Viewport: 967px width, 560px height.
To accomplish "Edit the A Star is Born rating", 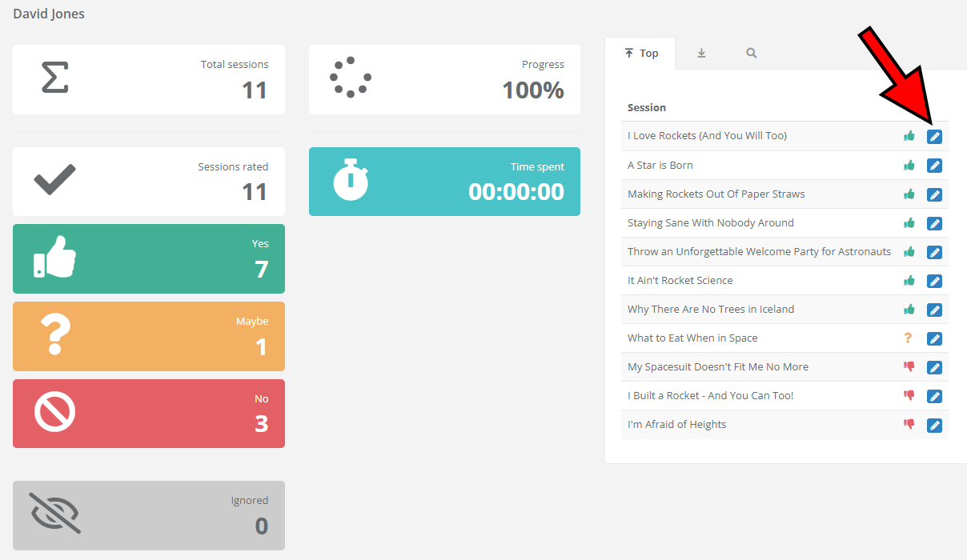I will 934,166.
